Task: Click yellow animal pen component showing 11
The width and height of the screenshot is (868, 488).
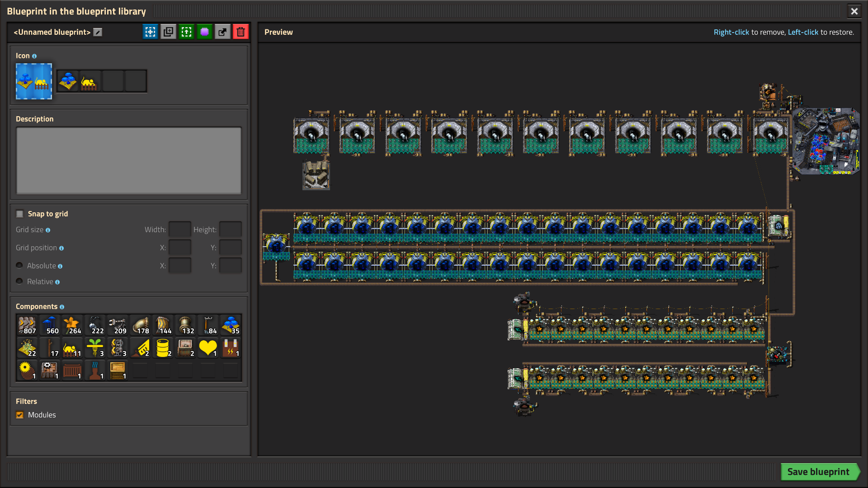Action: [x=72, y=348]
